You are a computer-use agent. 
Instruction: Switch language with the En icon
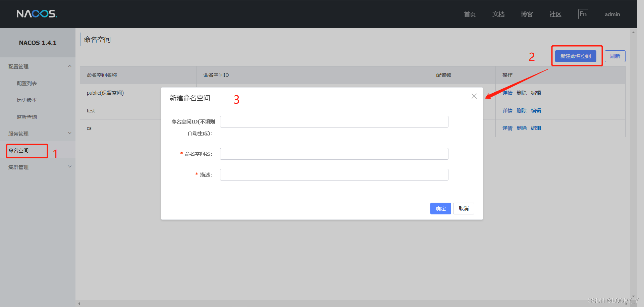(583, 14)
